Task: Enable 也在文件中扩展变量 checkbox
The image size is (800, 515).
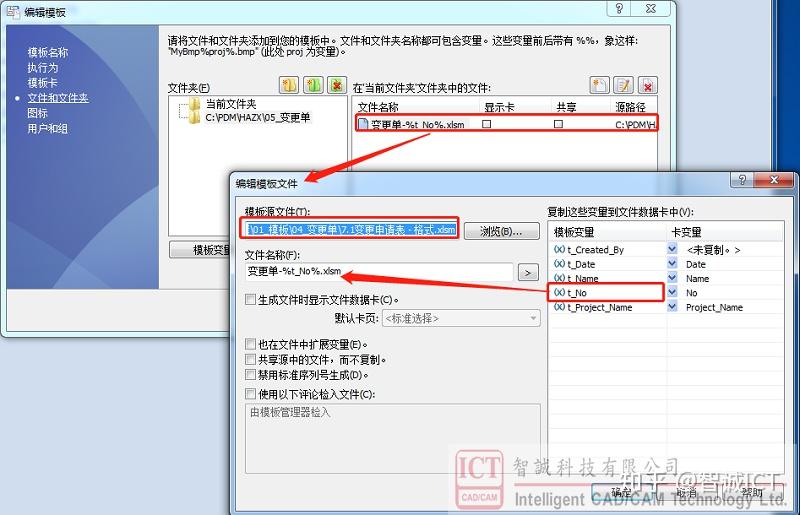Action: [250, 344]
